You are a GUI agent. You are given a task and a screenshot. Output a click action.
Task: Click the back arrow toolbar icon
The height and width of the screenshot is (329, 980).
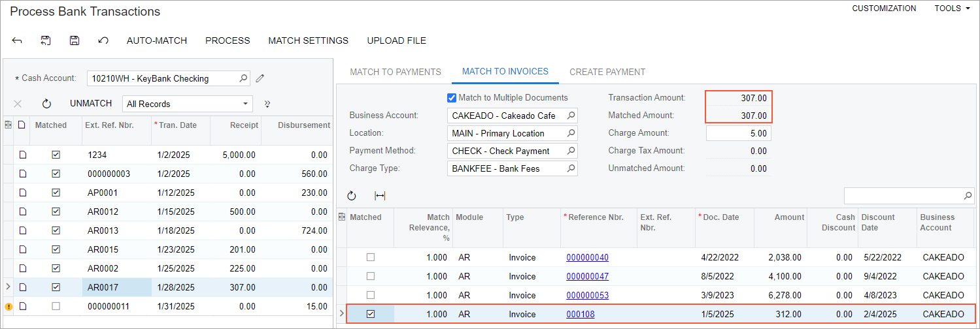[x=18, y=40]
